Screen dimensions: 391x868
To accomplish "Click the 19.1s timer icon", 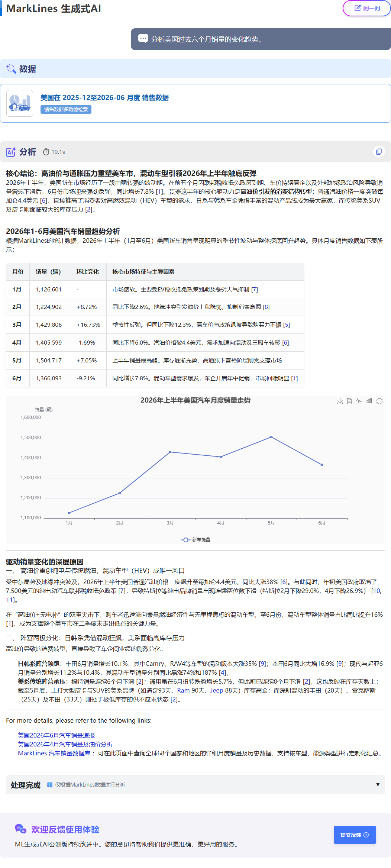I will 46,152.
